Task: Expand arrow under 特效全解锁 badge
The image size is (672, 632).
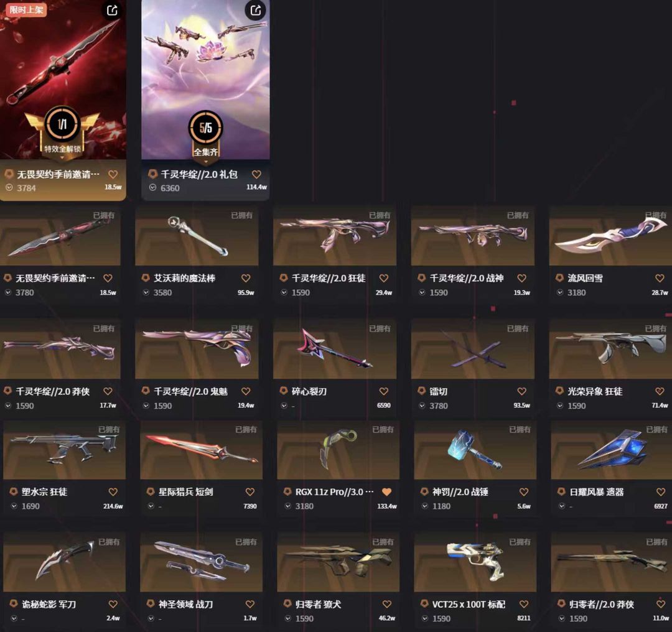Action: click(x=62, y=158)
